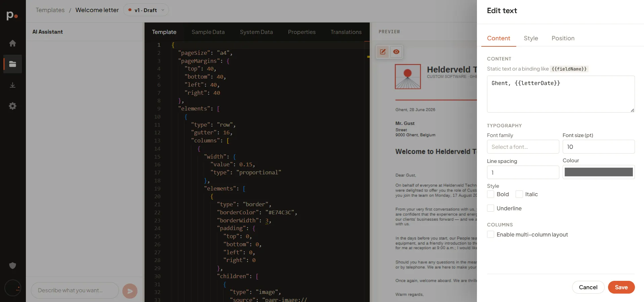The height and width of the screenshot is (302, 644).
Task: Switch to the eye preview mode icon
Action: [396, 52]
